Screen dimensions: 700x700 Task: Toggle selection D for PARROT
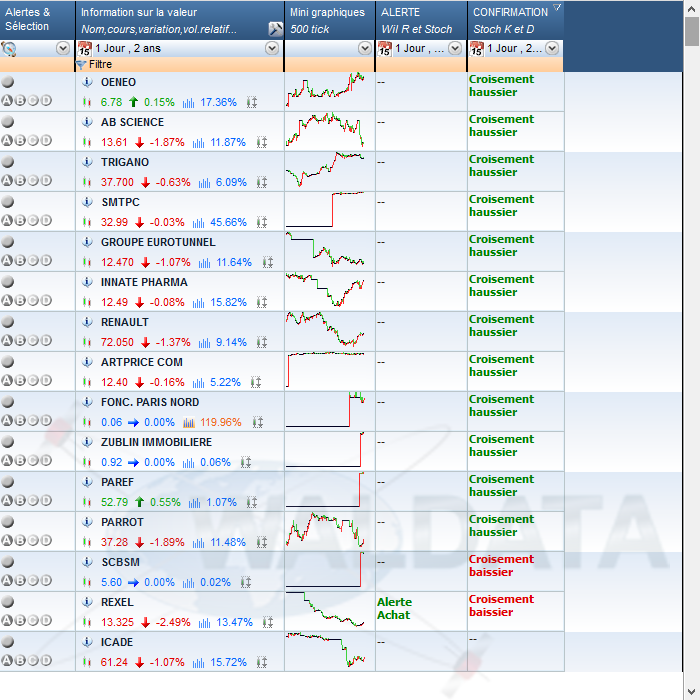[x=46, y=540]
